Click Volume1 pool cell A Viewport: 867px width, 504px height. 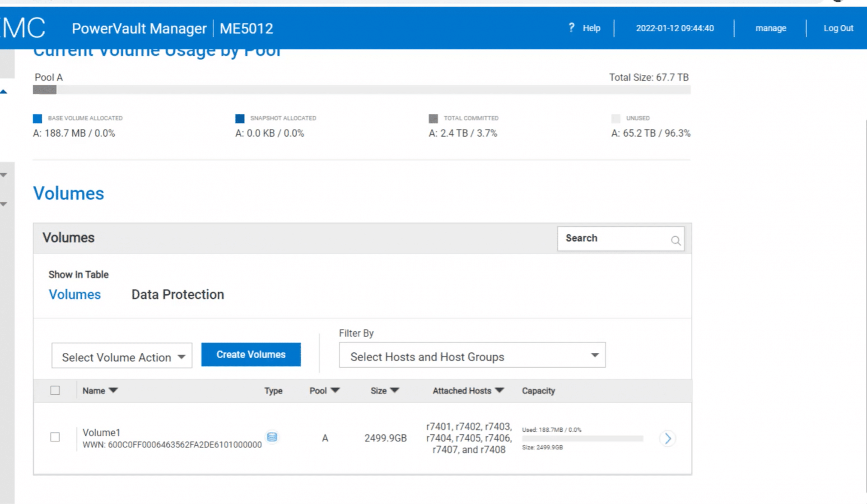[325, 438]
